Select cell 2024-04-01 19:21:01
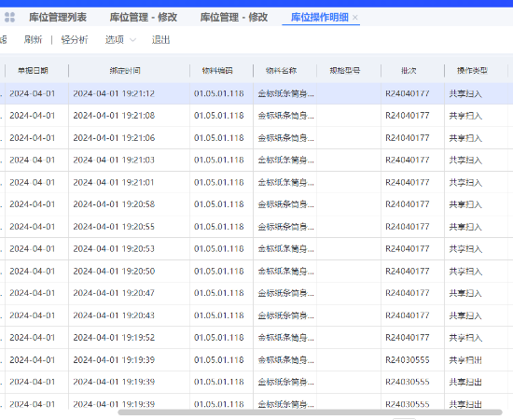The image size is (513, 420). pyautogui.click(x=114, y=182)
